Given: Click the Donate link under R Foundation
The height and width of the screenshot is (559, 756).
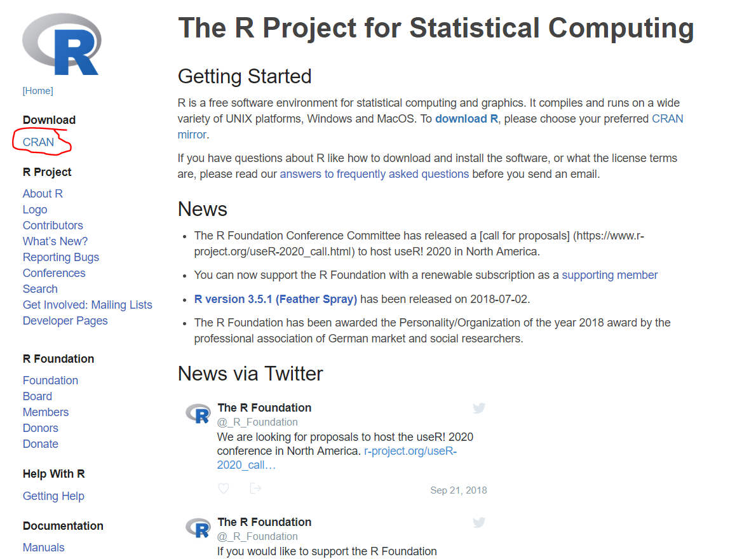Looking at the screenshot, I should [x=41, y=444].
